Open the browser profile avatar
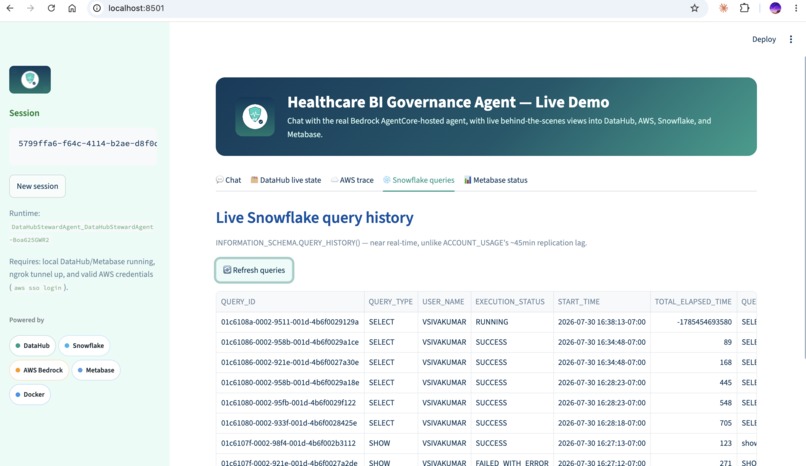The height and width of the screenshot is (466, 806). pyautogui.click(x=775, y=8)
